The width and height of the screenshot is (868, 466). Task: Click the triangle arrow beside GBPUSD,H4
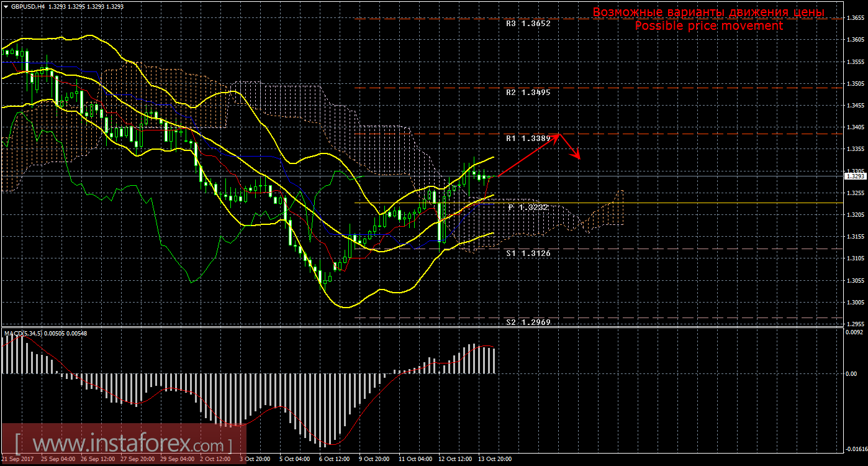click(6, 7)
